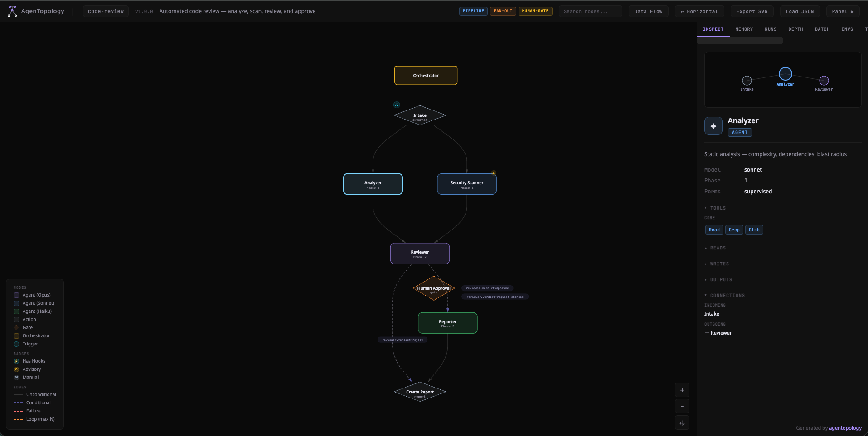
Task: Click the FAN-OUT pattern tag
Action: coord(503,11)
